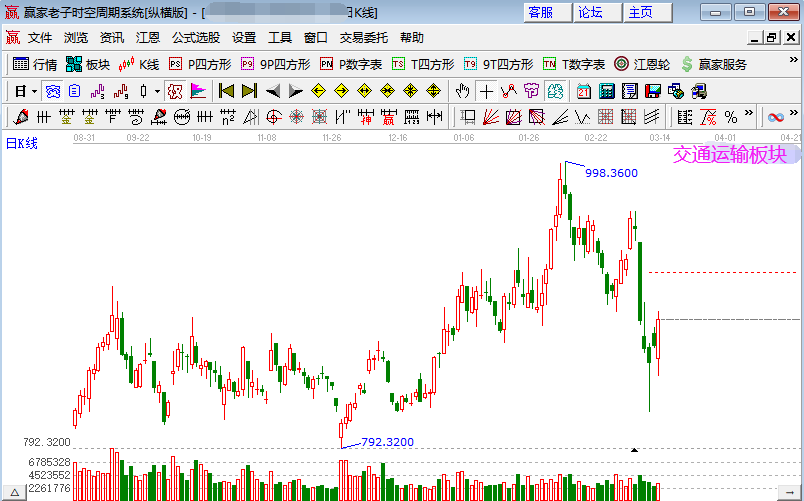Toggle the crosshair cursor tool
Screen dimensions: 804x501
[486, 91]
